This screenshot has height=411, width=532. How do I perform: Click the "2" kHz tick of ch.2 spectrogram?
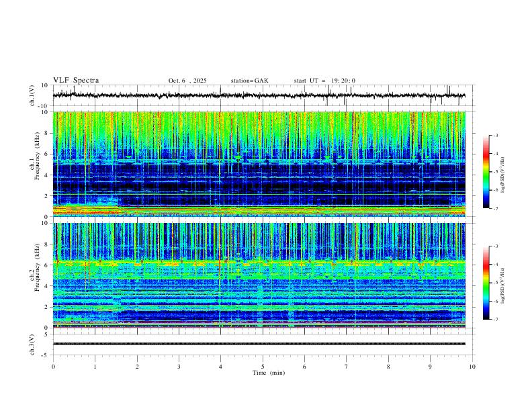pos(46,307)
